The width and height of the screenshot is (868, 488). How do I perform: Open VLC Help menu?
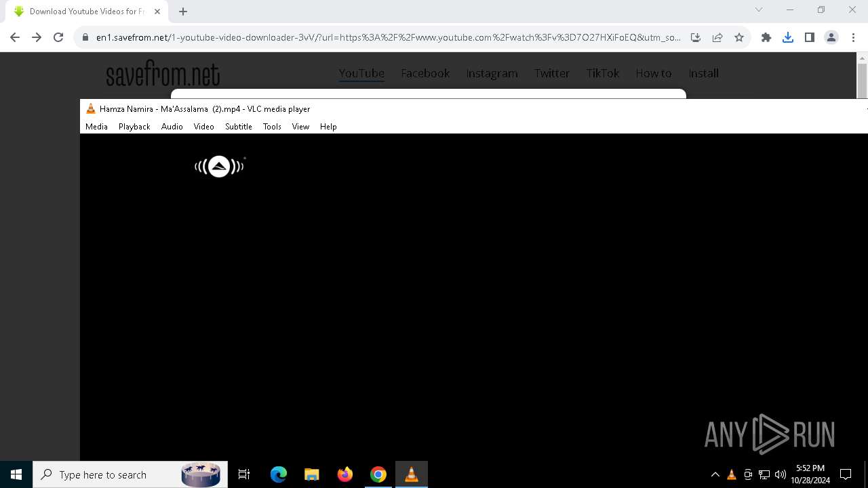pyautogui.click(x=328, y=127)
